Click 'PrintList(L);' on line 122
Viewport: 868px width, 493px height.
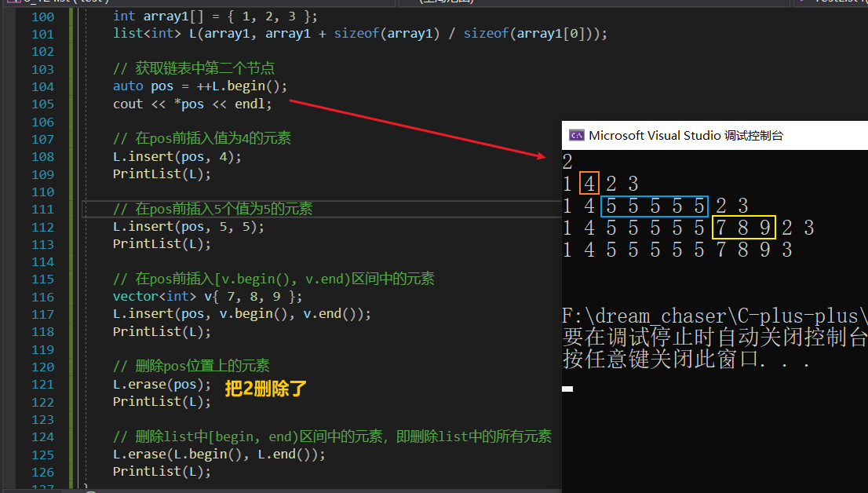click(162, 401)
